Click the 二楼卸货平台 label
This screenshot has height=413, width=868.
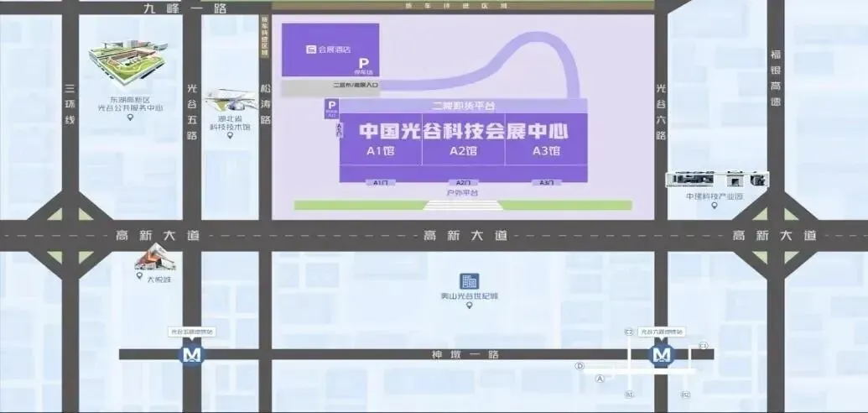tap(463, 106)
